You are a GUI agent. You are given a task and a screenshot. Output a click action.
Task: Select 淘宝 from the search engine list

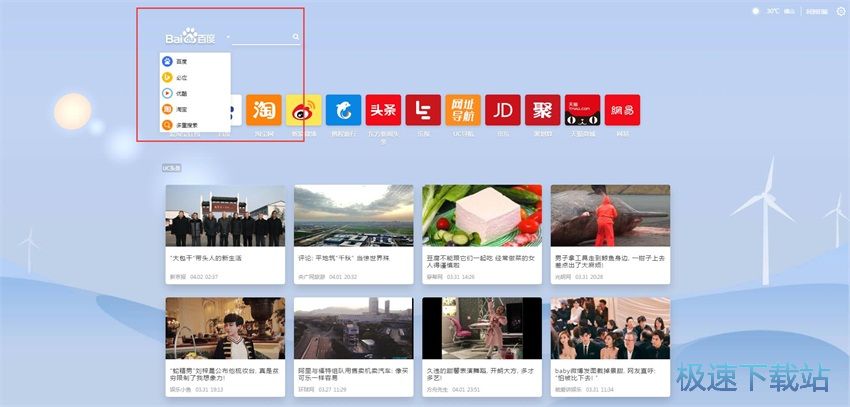point(195,109)
